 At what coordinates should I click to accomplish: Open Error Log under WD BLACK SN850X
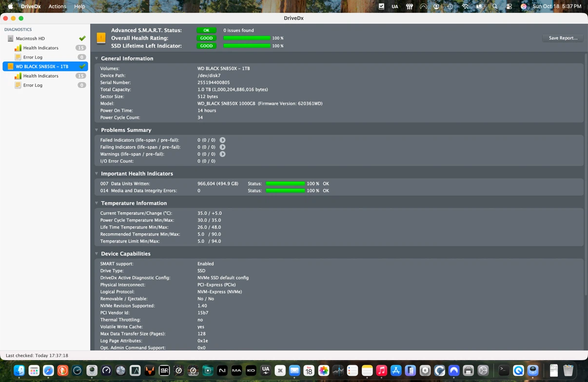click(33, 85)
